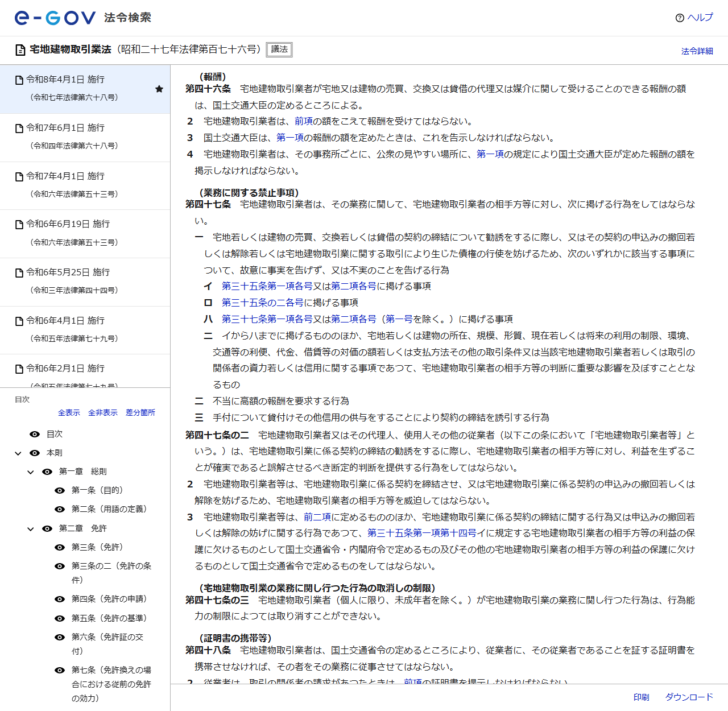Toggle eye icon for 第一条（目的）
The image size is (728, 711).
click(60, 490)
